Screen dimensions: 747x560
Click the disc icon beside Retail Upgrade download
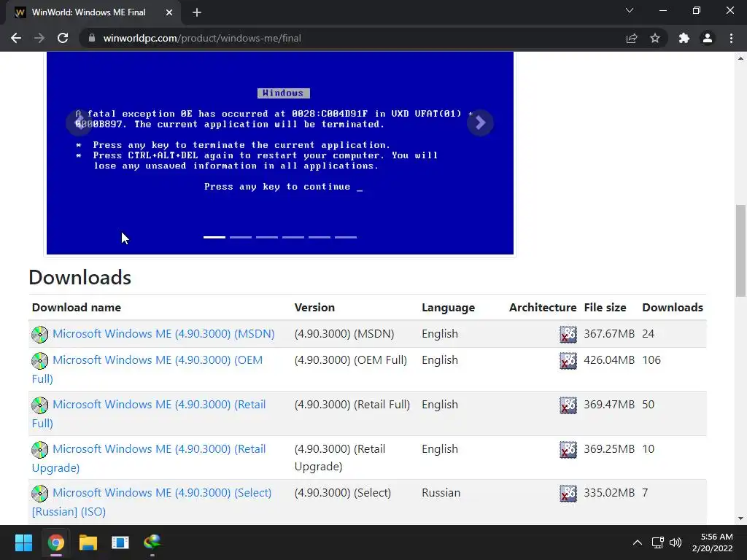pyautogui.click(x=40, y=449)
